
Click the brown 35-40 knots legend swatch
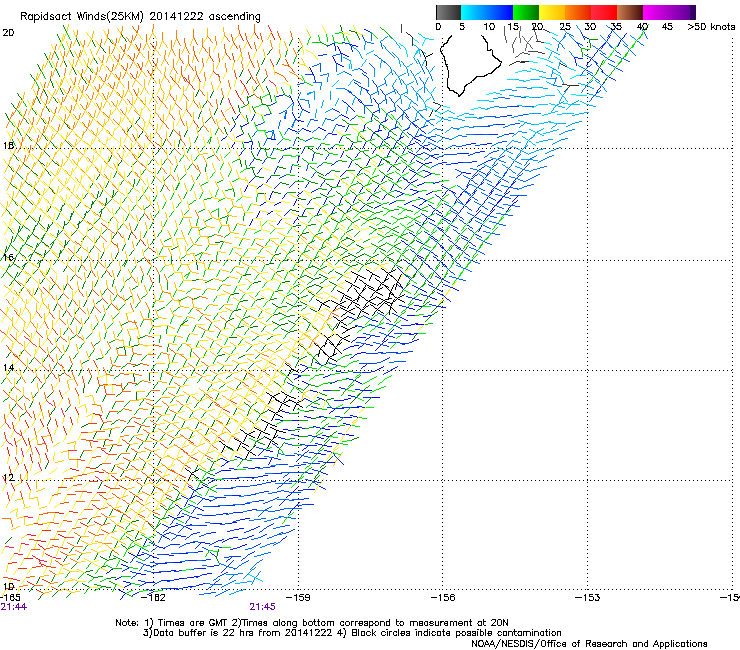click(x=630, y=12)
